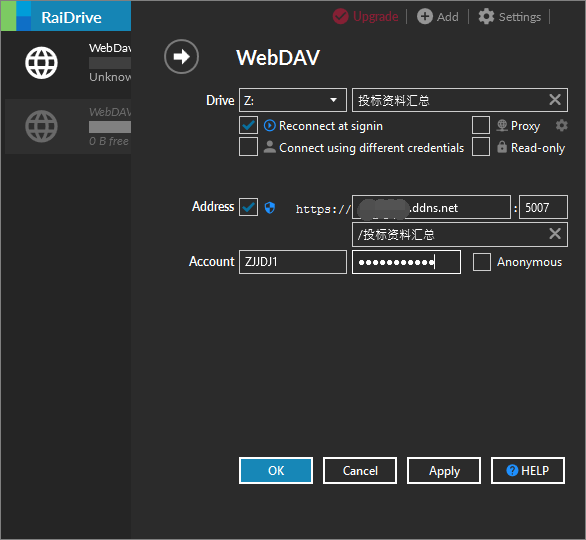The width and height of the screenshot is (586, 540).
Task: Click the Proxy globe icon
Action: [x=502, y=126]
